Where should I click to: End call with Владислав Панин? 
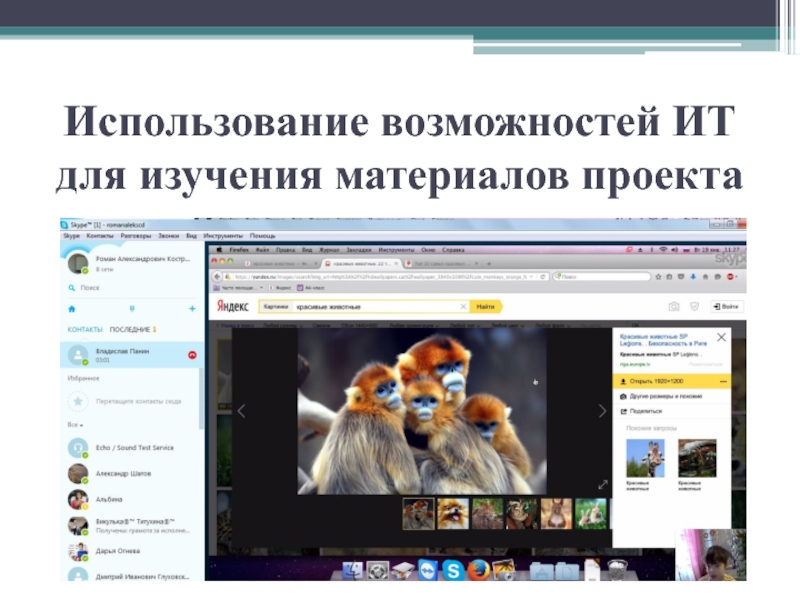pyautogui.click(x=192, y=355)
